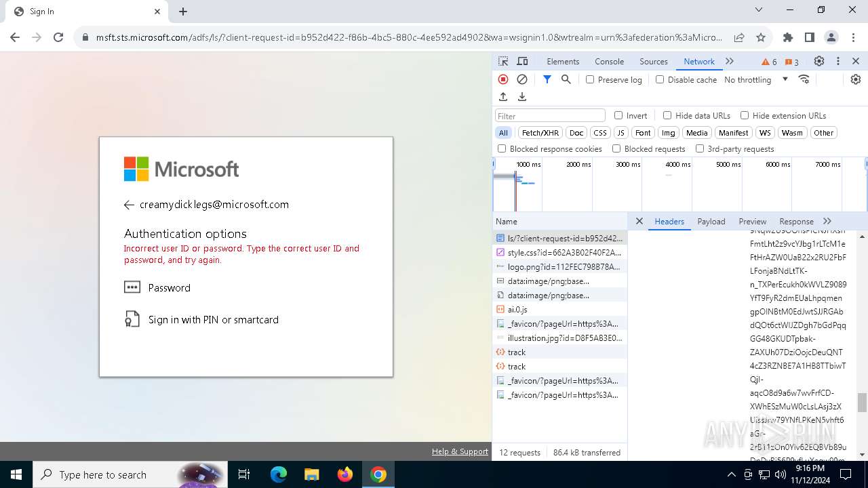The image size is (868, 488).
Task: Toggle the device toolbar icon
Action: pos(522,61)
